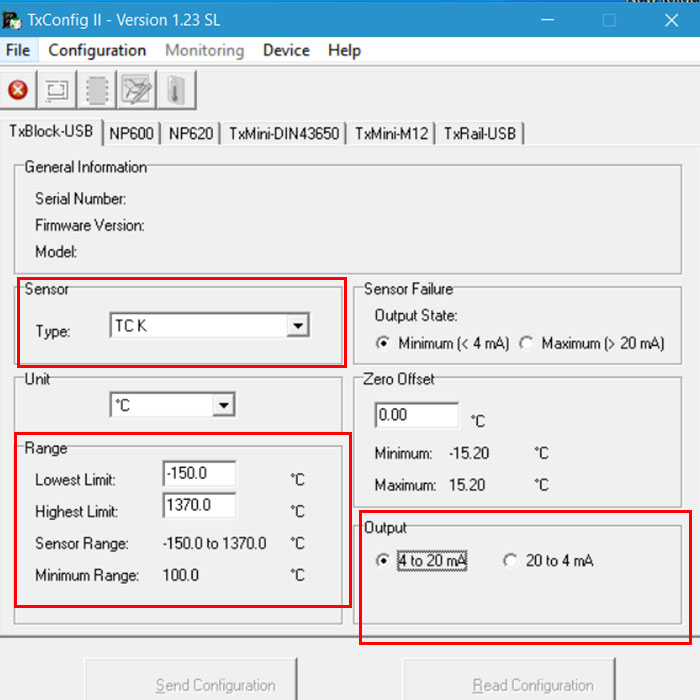Viewport: 700px width, 700px height.
Task: Click the device screen toolbar icon
Action: pos(57,90)
